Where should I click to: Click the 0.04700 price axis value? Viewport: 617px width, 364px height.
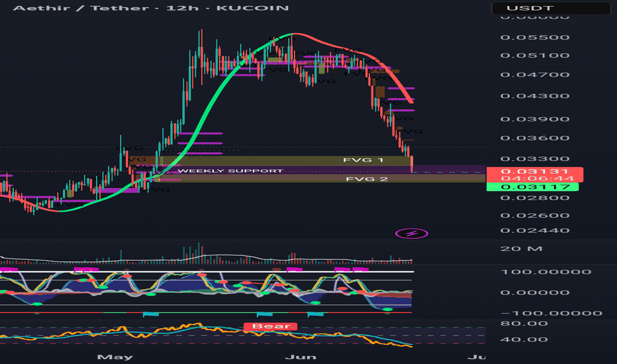(535, 75)
